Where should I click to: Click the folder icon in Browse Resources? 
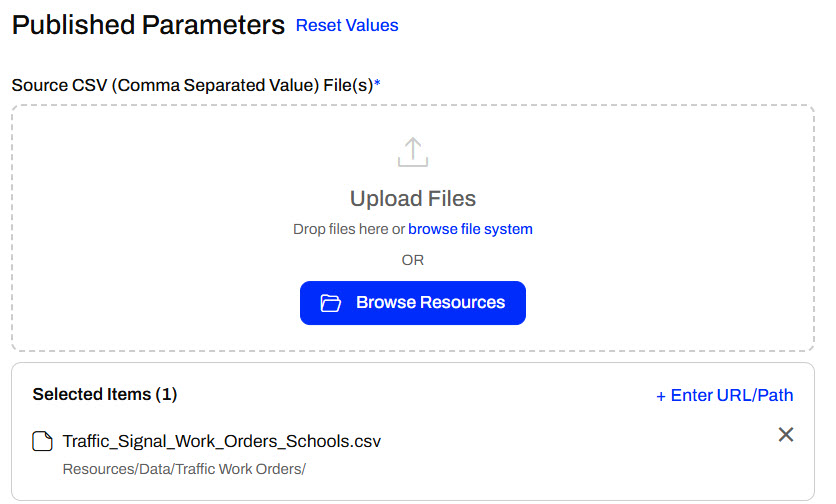click(x=331, y=303)
